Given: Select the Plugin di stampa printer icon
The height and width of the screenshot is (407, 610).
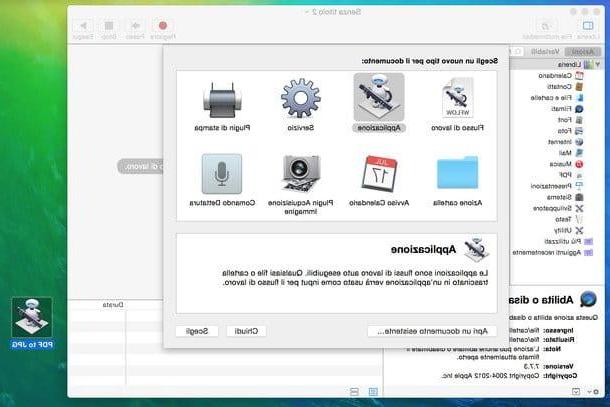Looking at the screenshot, I should [x=222, y=100].
